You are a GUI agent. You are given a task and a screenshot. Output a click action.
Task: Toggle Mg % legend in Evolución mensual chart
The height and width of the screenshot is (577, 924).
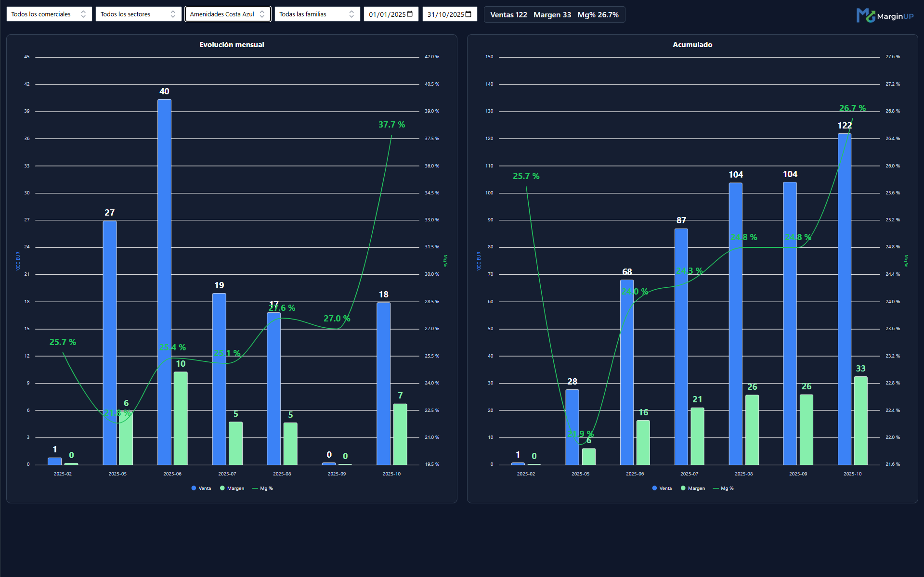262,488
